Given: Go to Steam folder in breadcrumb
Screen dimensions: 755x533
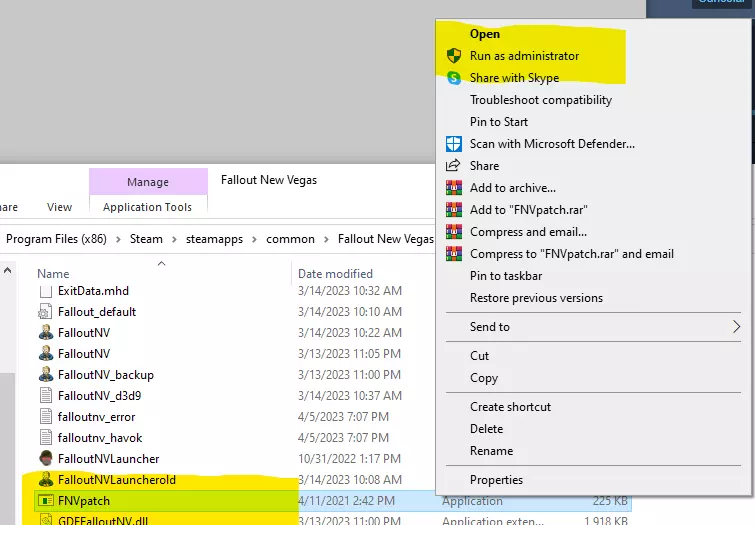Looking at the screenshot, I should pyautogui.click(x=146, y=239).
